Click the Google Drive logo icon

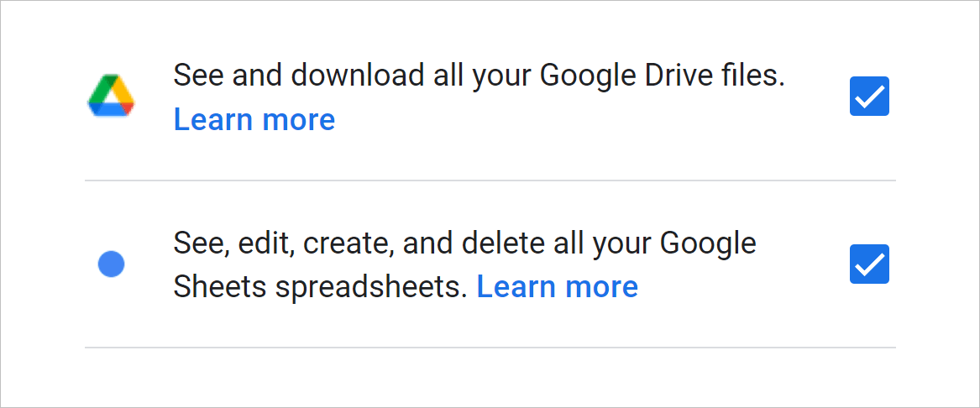tap(111, 97)
